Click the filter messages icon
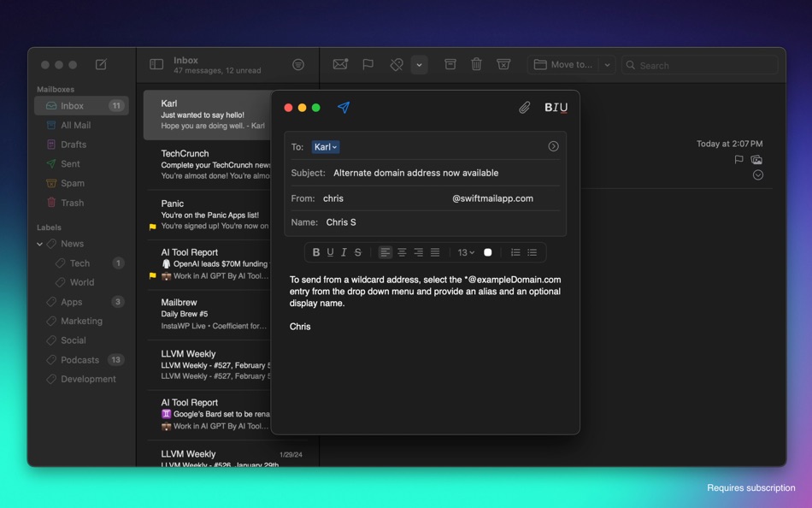Screen dimensions: 812x508 [x=298, y=65]
